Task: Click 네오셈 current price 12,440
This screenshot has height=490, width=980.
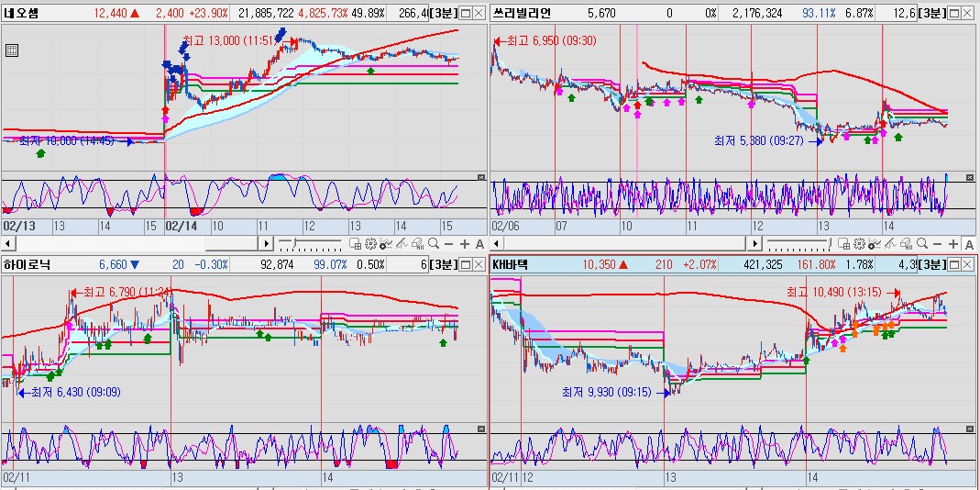Action: (x=111, y=13)
